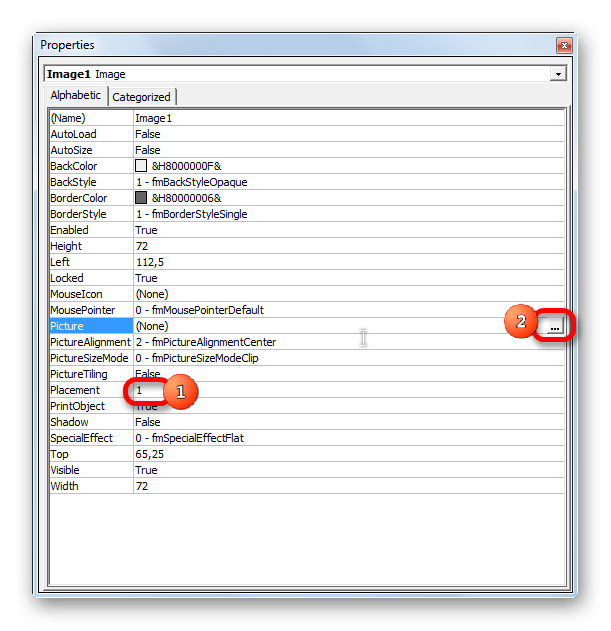Click the fmPictureSizeModeClip value
This screenshot has width=611, height=631.
(x=349, y=358)
